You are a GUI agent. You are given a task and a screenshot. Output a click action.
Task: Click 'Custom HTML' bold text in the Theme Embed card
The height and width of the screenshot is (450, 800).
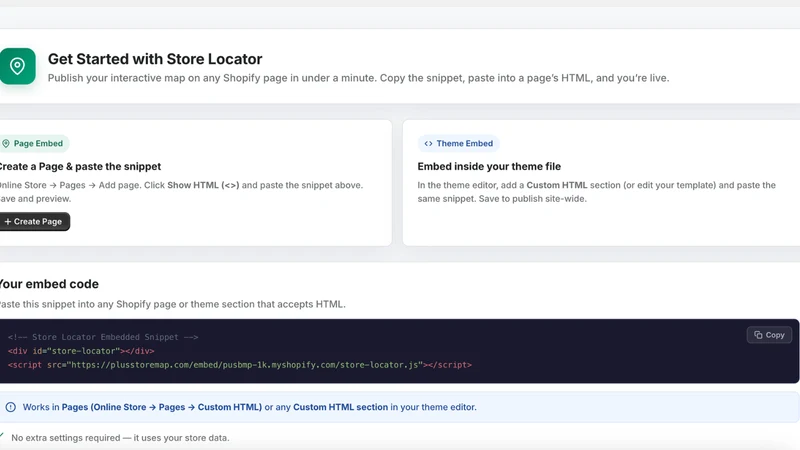coord(557,185)
